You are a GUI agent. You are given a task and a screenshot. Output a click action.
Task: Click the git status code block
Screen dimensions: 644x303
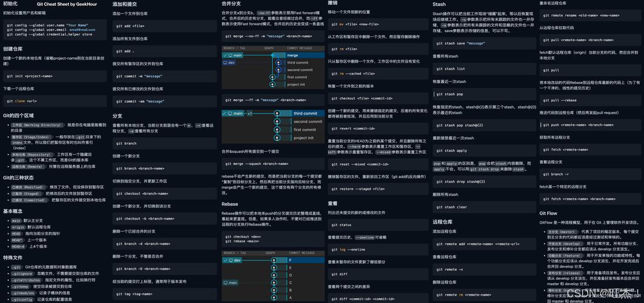click(x=378, y=225)
